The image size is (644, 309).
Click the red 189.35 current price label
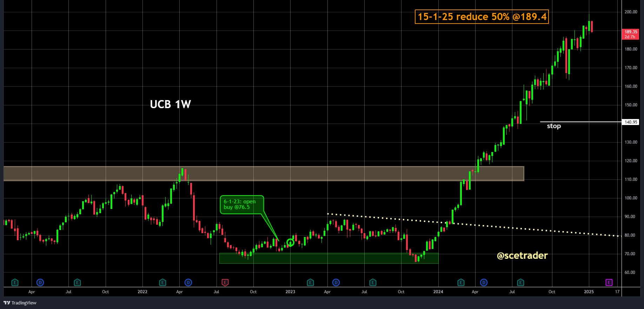pyautogui.click(x=631, y=34)
